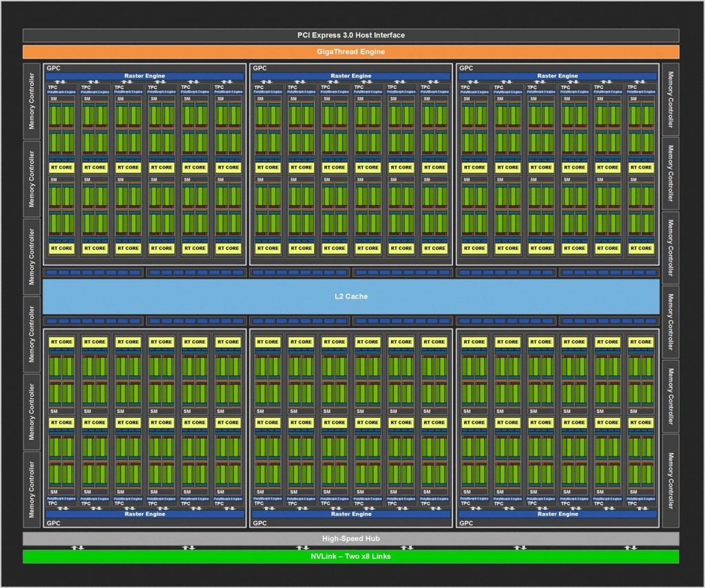Select the Raster Engine in the bottom-middle GPC

[351, 514]
